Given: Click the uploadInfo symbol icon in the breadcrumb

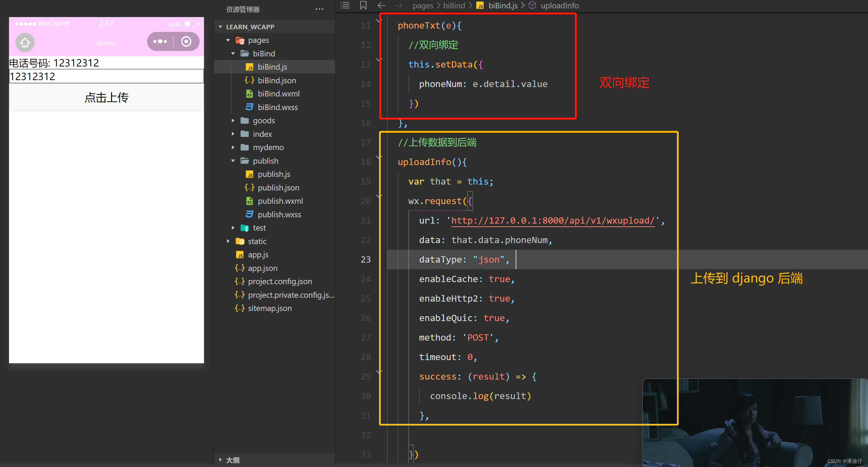Looking at the screenshot, I should (532, 5).
